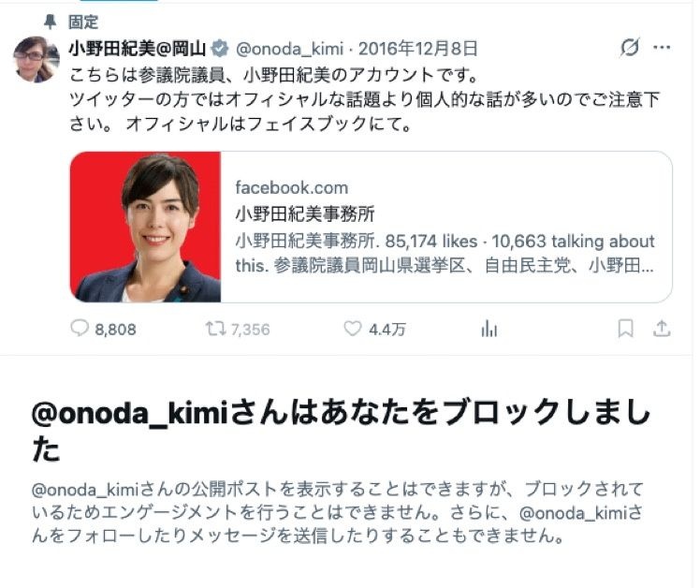Click the 小野田紀美事務所 card title
700x588 pixels.
click(x=305, y=214)
